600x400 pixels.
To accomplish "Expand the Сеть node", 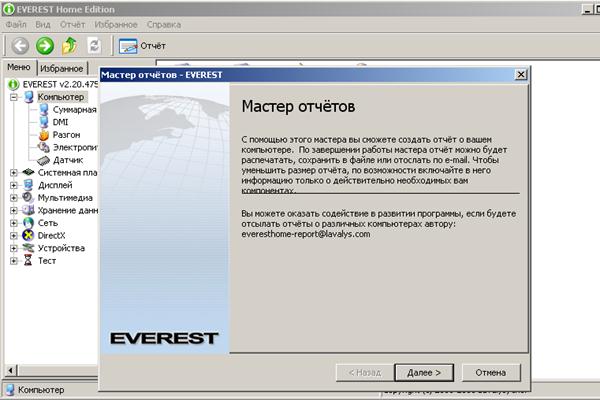I will click(14, 223).
